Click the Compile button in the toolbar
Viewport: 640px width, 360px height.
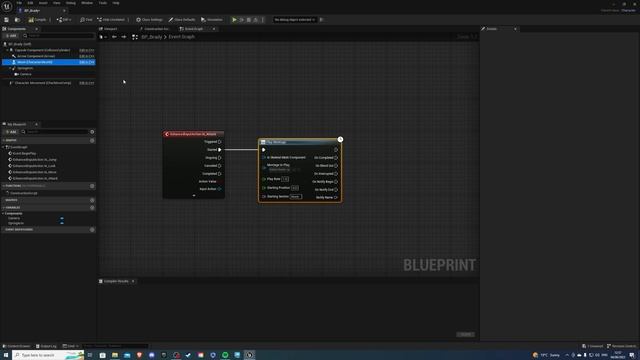tap(38, 20)
